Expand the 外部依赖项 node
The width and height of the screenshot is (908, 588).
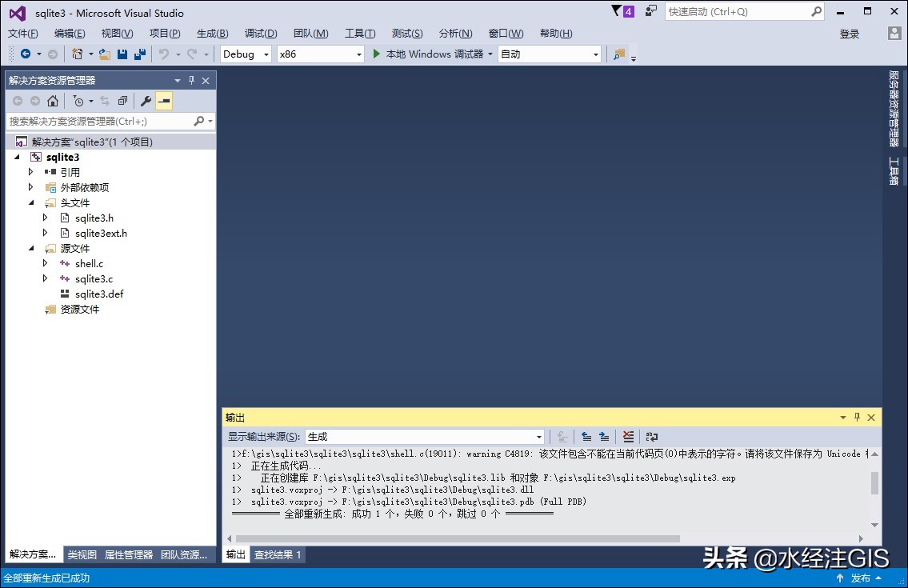[x=30, y=187]
